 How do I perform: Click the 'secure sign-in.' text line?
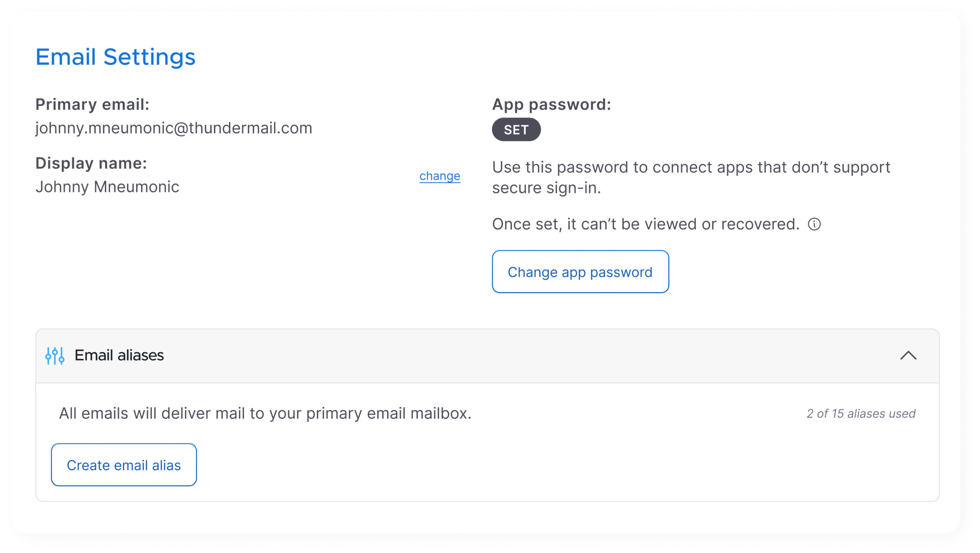click(x=546, y=188)
